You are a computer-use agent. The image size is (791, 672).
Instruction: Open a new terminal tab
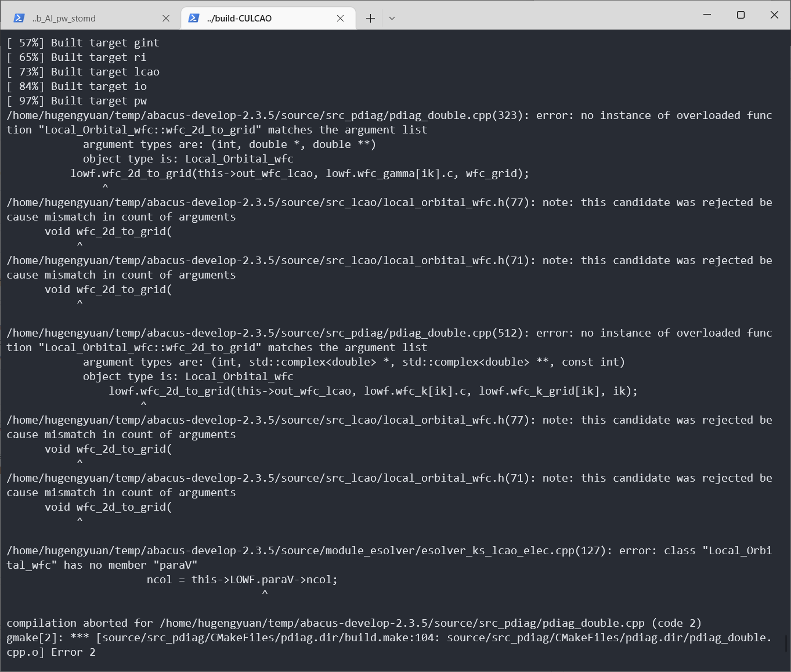(x=370, y=18)
